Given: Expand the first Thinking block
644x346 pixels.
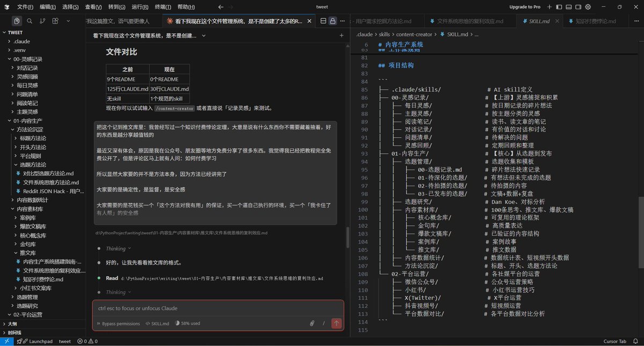Looking at the screenshot, I should 118,249.
